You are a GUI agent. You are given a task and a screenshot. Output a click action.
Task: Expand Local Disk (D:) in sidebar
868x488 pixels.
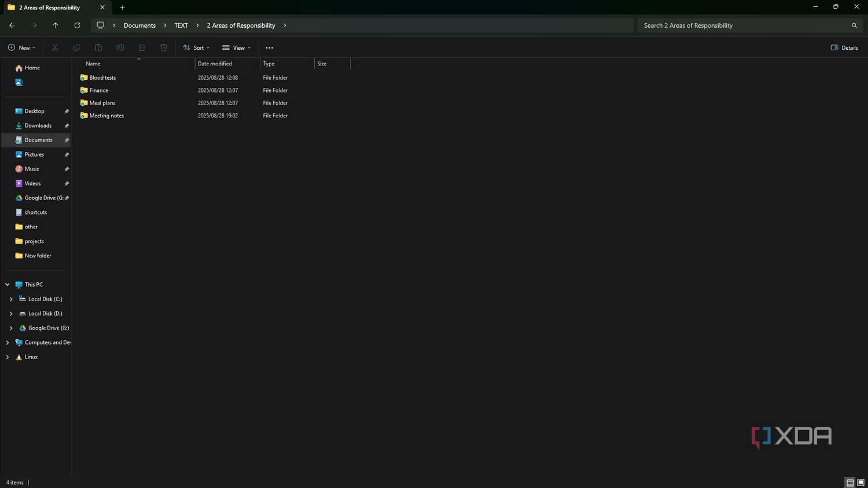coord(11,313)
